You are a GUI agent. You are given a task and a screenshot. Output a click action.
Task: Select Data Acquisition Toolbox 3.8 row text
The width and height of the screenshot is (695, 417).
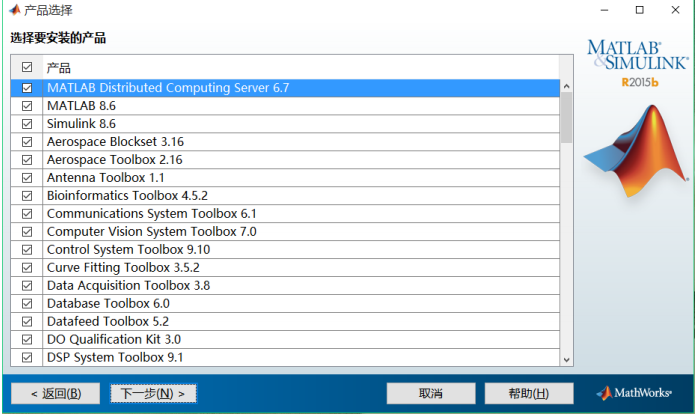point(129,285)
